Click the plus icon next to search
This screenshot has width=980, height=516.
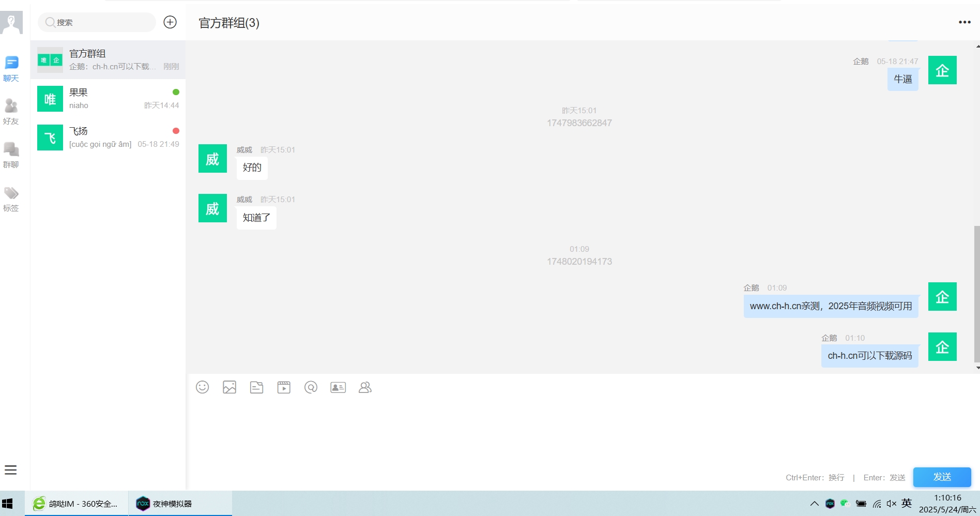(170, 22)
